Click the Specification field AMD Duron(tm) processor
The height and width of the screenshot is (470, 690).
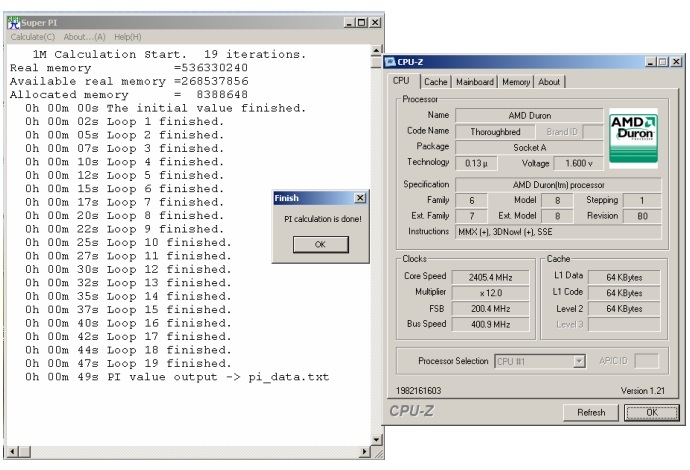pos(558,185)
